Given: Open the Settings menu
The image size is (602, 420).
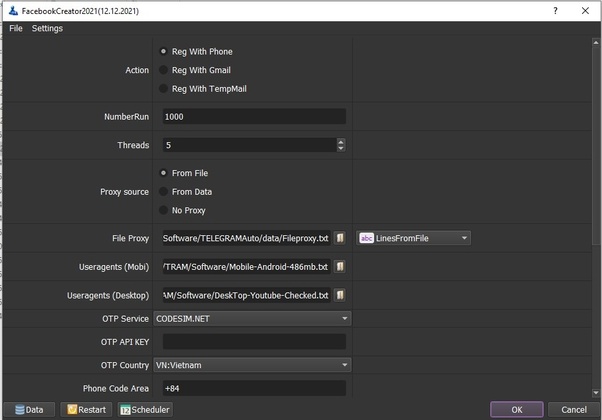Looking at the screenshot, I should [x=47, y=28].
